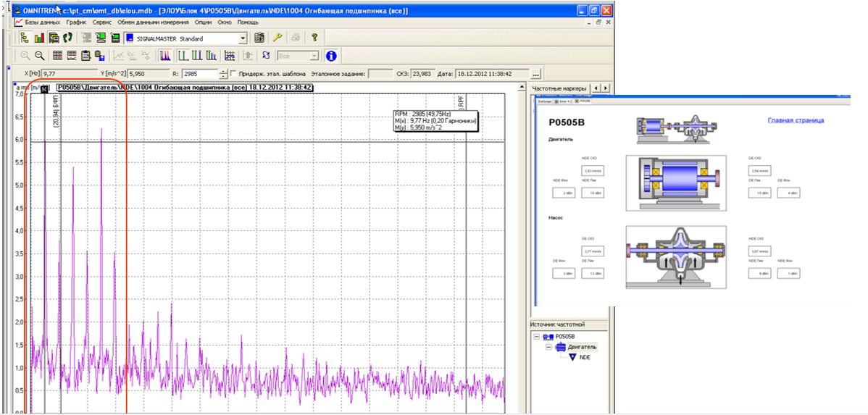Click the refresh cycle arrows icon
Screen dimensions: 868x415
pyautogui.click(x=266, y=56)
